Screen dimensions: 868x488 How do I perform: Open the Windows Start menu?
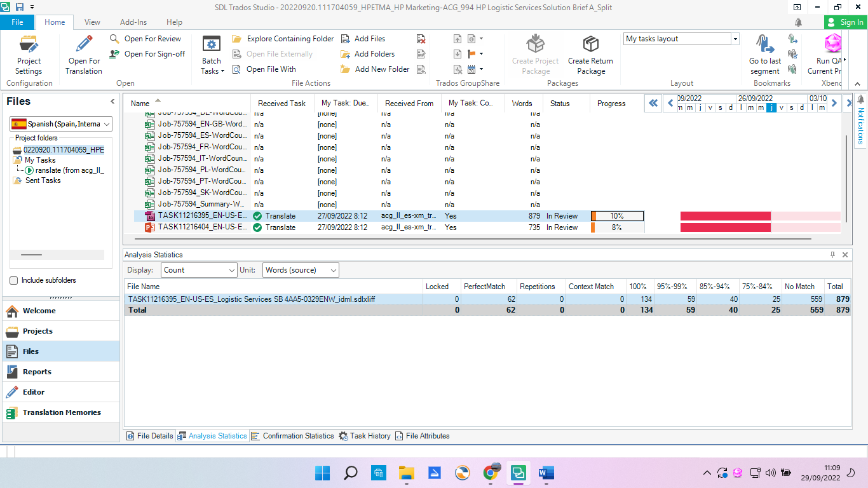click(322, 473)
